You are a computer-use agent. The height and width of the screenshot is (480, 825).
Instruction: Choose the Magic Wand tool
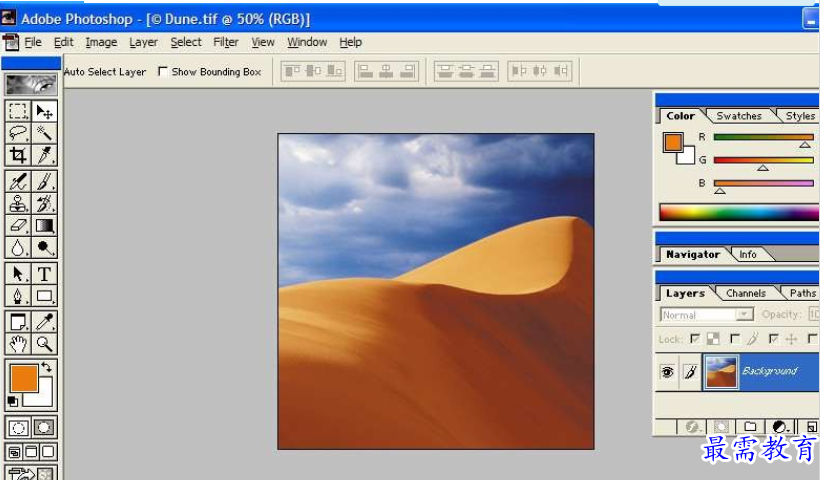pyautogui.click(x=45, y=133)
